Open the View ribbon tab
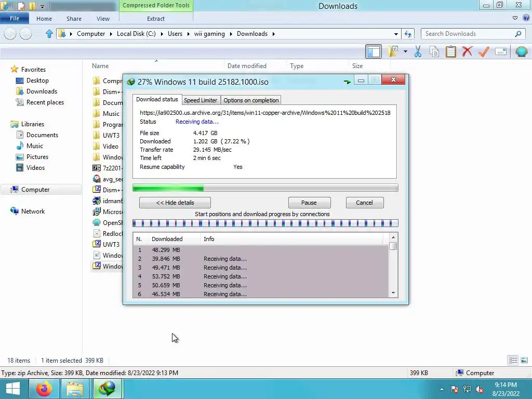The height and width of the screenshot is (399, 532). [x=103, y=19]
